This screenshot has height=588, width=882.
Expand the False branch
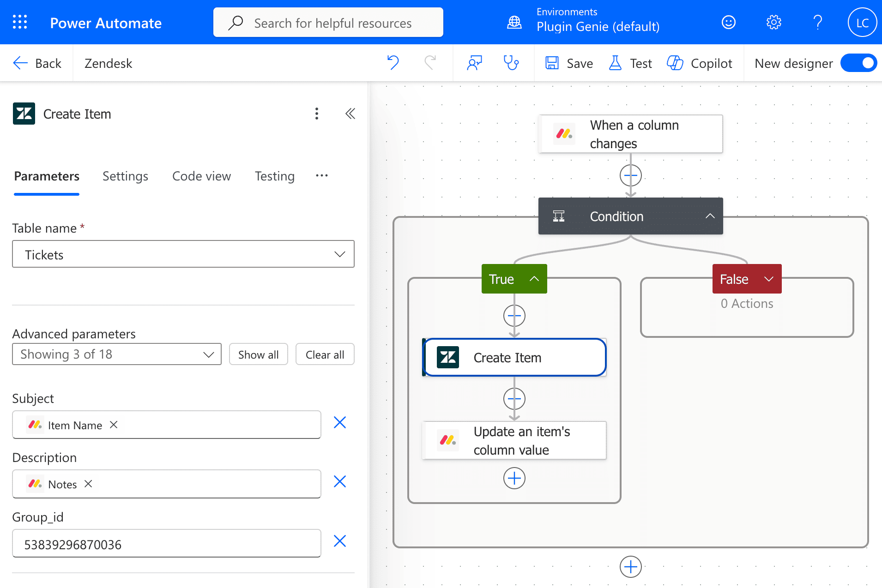click(x=769, y=279)
